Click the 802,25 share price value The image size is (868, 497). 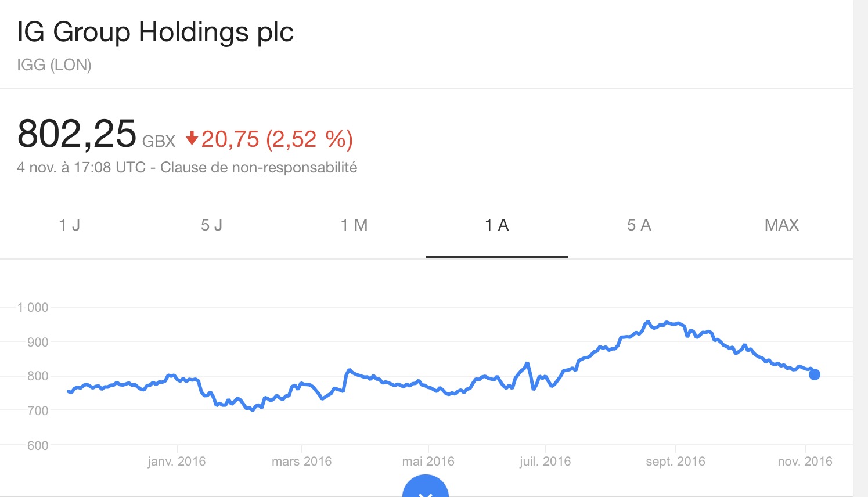tap(77, 134)
